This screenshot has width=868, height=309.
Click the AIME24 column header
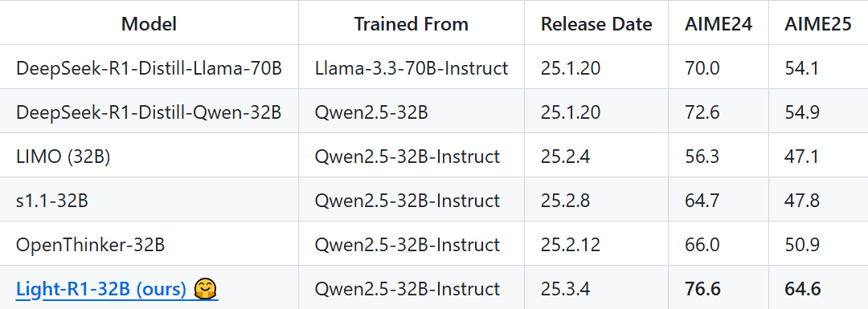(719, 24)
